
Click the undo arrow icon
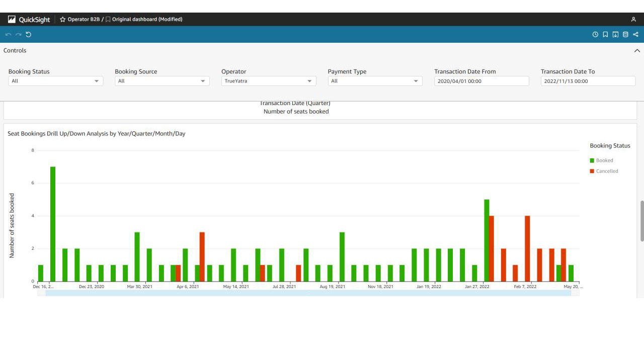[x=8, y=35]
